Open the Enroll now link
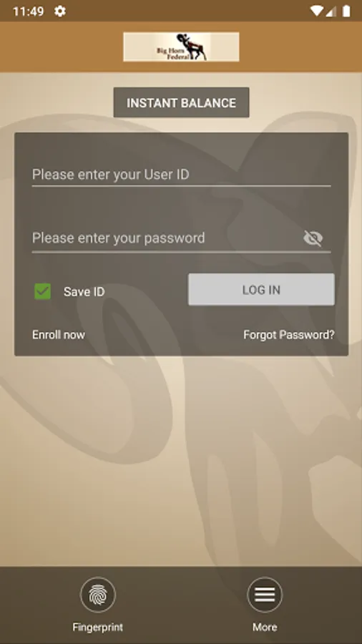Image resolution: width=362 pixels, height=644 pixels. tap(59, 335)
